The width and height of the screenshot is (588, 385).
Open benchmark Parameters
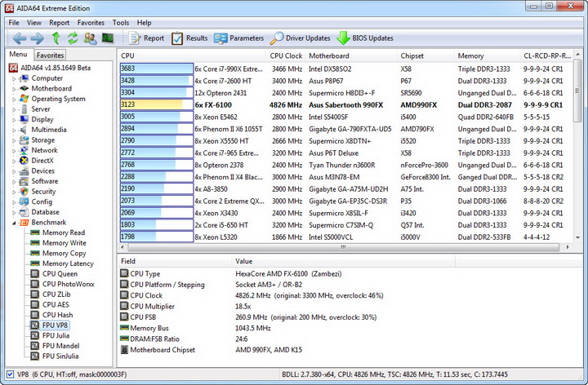[x=238, y=38]
